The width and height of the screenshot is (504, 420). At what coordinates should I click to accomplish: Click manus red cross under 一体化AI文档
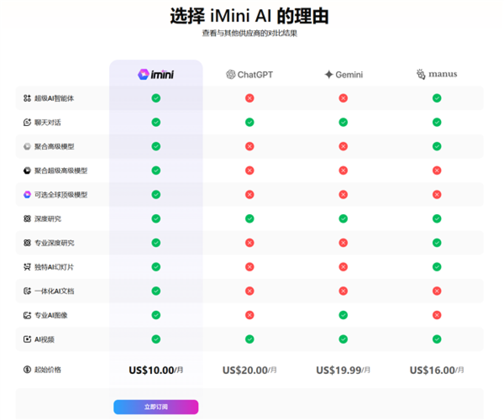click(x=437, y=291)
